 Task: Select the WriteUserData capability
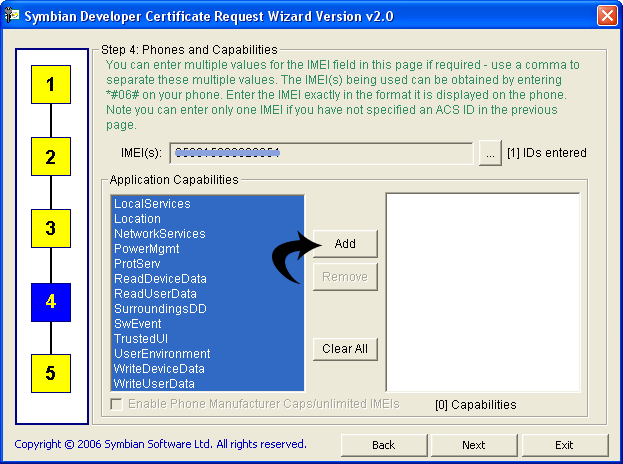tap(208, 384)
